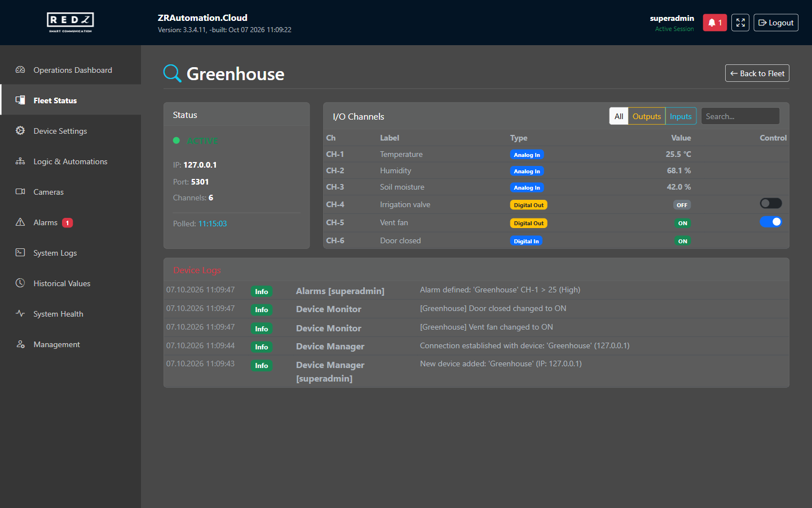
Task: Click the red alarm count badge in sidebar
Action: pos(67,223)
